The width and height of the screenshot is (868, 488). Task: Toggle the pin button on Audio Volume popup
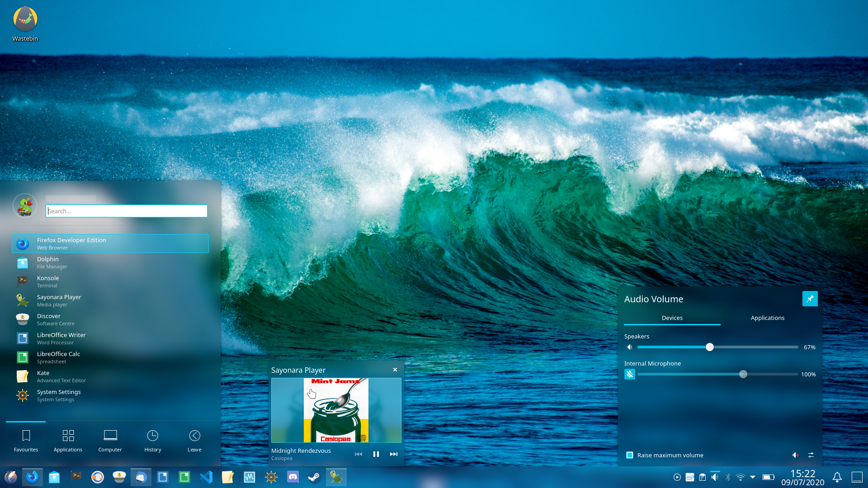(x=810, y=299)
